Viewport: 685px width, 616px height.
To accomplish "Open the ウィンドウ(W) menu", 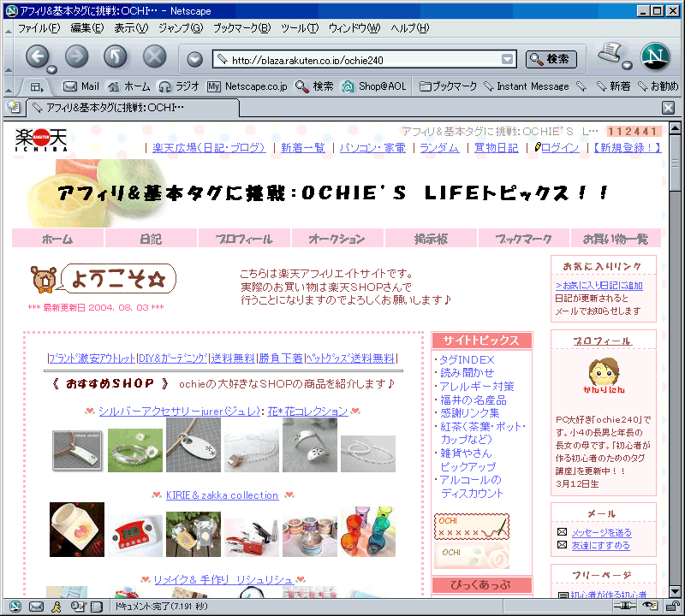I will click(354, 28).
